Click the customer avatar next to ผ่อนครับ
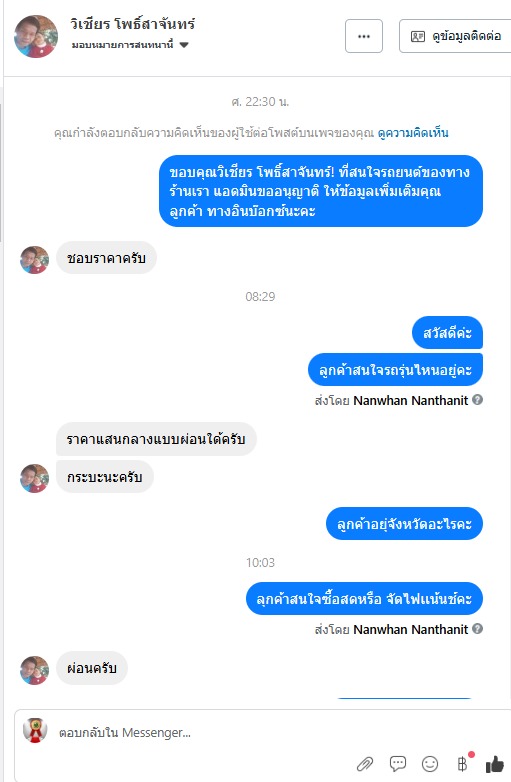This screenshot has height=782, width=511. click(x=34, y=670)
